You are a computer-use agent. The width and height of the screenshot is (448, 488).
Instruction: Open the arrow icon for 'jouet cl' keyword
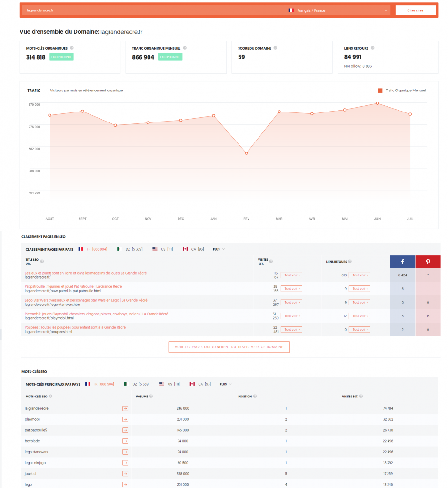coord(125,474)
